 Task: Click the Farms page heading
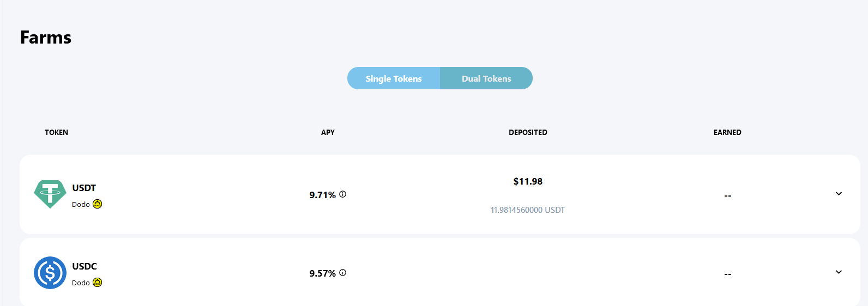pyautogui.click(x=46, y=38)
